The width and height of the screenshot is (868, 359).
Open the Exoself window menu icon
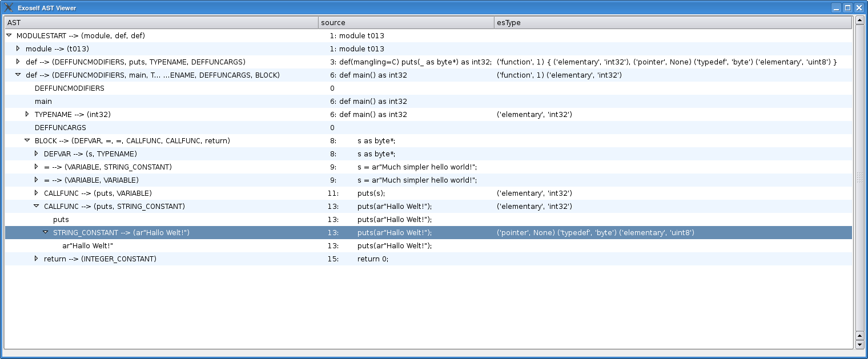tap(9, 8)
